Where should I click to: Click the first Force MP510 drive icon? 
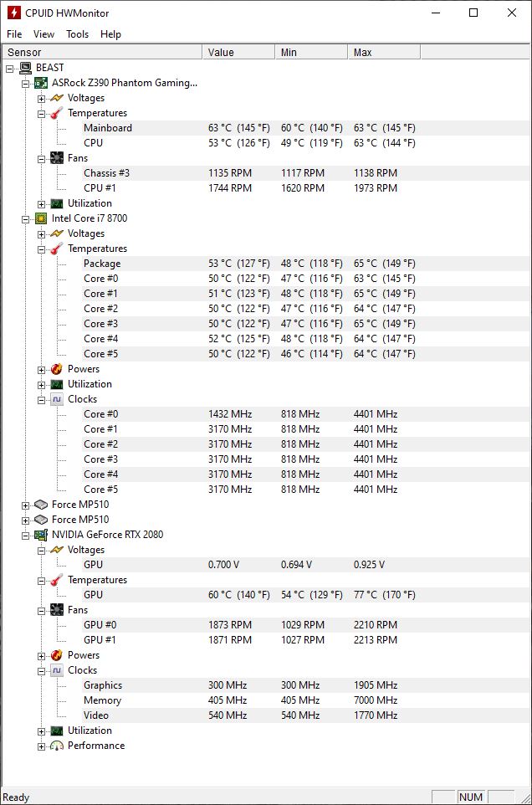[41, 505]
